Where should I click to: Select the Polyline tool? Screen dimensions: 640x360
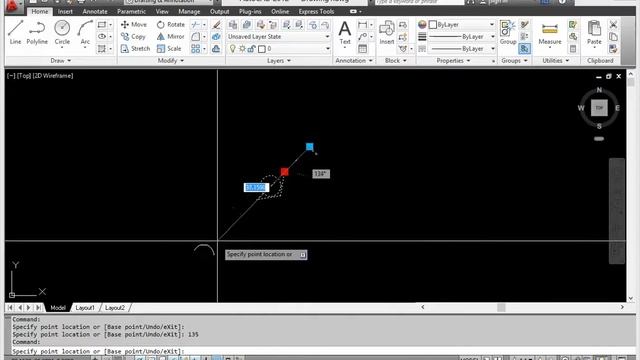coord(37,32)
